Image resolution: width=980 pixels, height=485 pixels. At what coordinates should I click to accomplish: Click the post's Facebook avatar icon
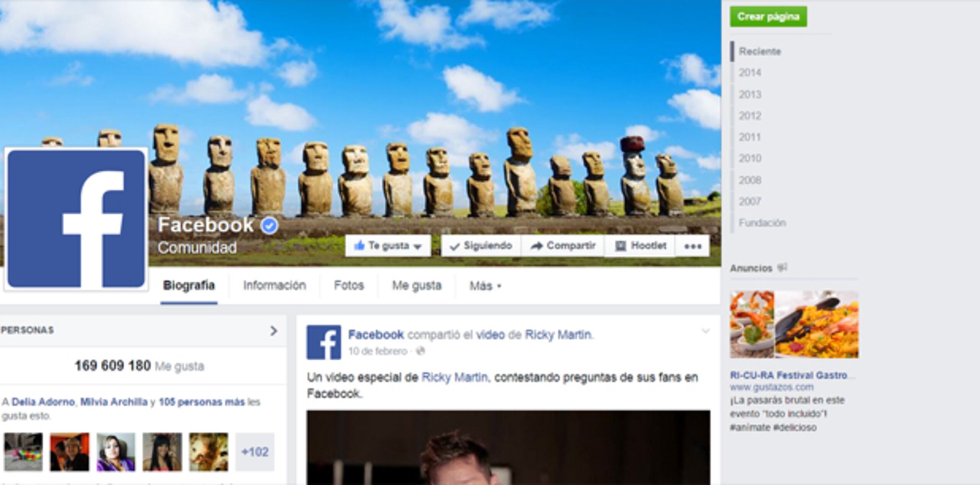pyautogui.click(x=323, y=342)
